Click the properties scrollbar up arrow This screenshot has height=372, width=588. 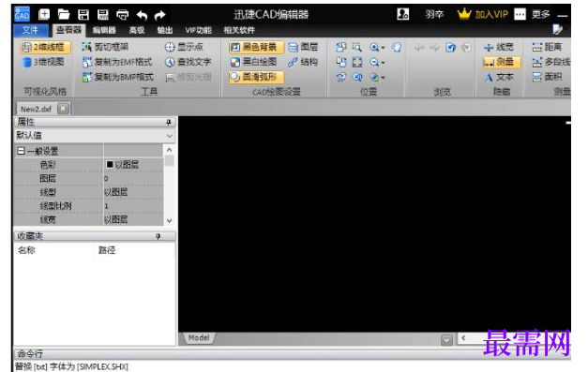pyautogui.click(x=170, y=150)
